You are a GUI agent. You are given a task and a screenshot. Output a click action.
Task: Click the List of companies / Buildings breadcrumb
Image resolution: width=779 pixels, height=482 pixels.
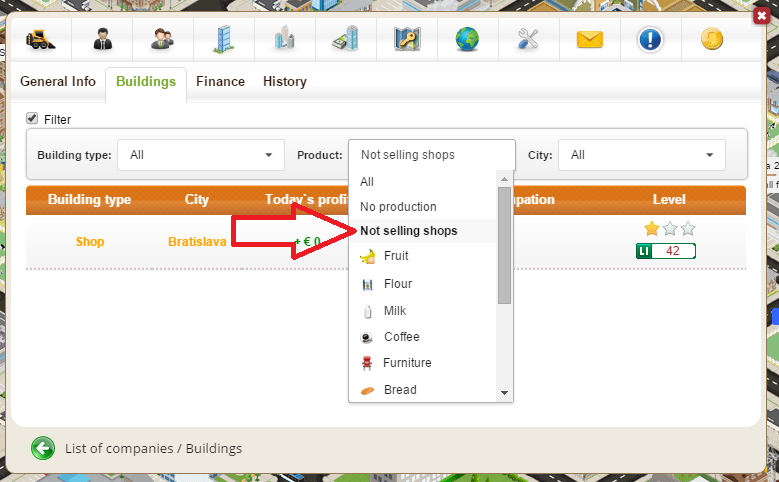154,449
